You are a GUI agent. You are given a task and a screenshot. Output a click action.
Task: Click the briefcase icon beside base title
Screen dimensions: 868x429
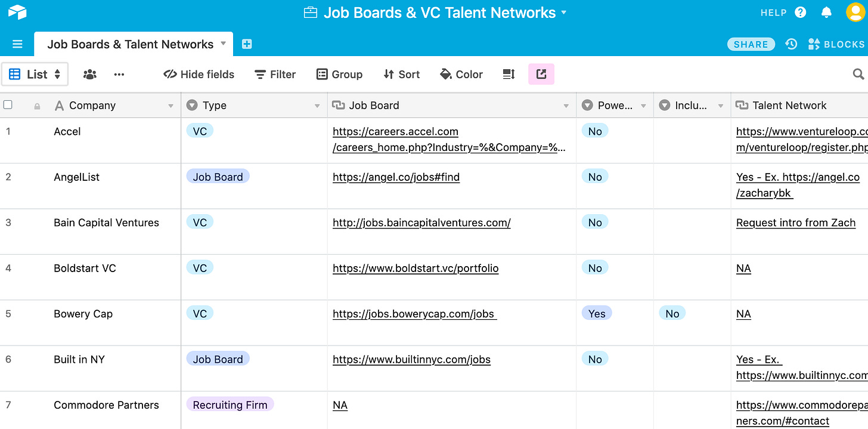pyautogui.click(x=310, y=13)
